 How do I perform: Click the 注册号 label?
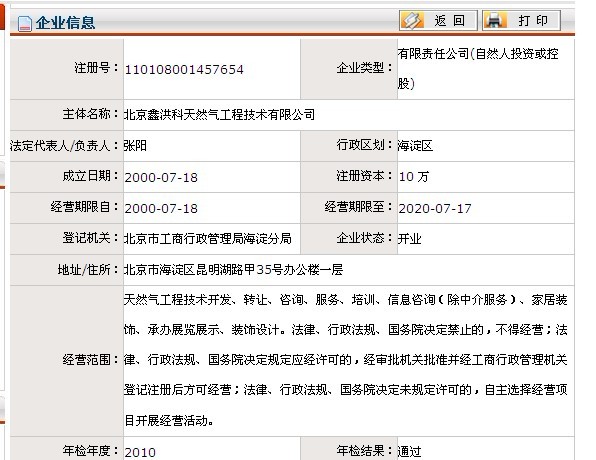(x=97, y=68)
